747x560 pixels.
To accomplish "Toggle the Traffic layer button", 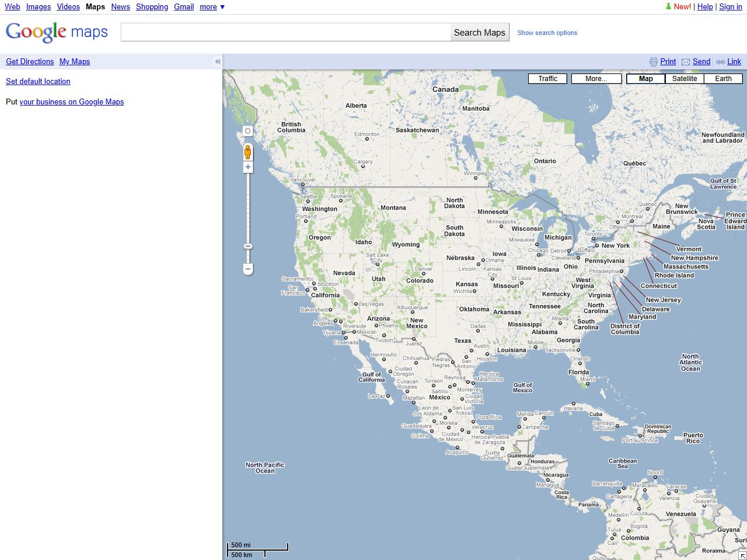I will [x=547, y=79].
